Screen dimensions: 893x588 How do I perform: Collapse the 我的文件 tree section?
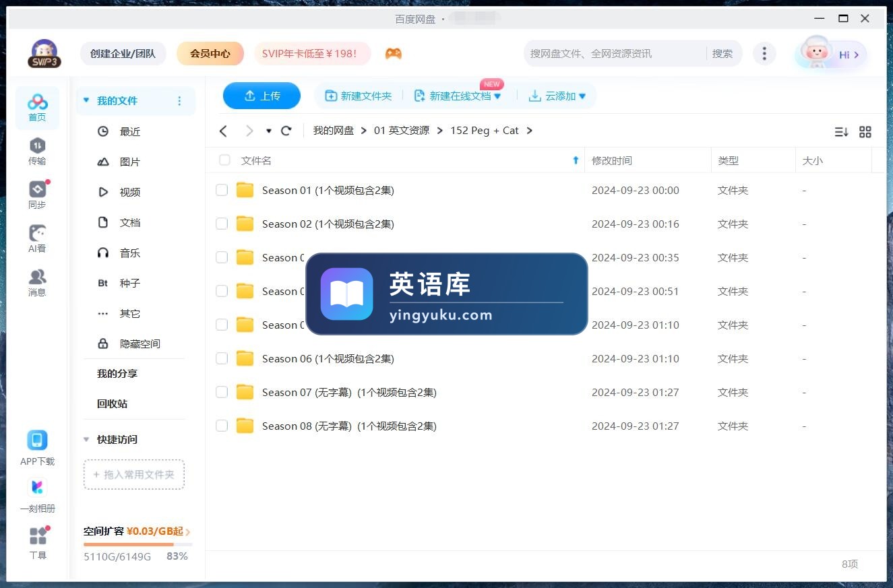click(x=86, y=100)
